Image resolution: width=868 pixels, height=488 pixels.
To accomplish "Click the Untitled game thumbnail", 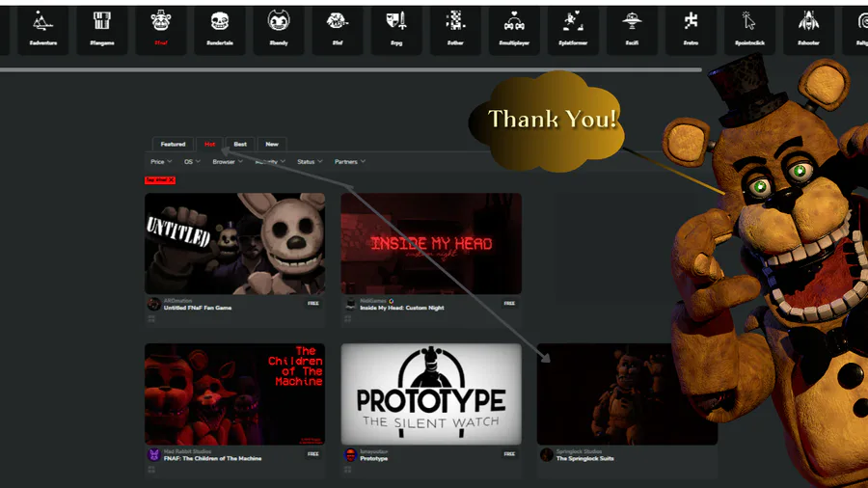I will click(234, 243).
